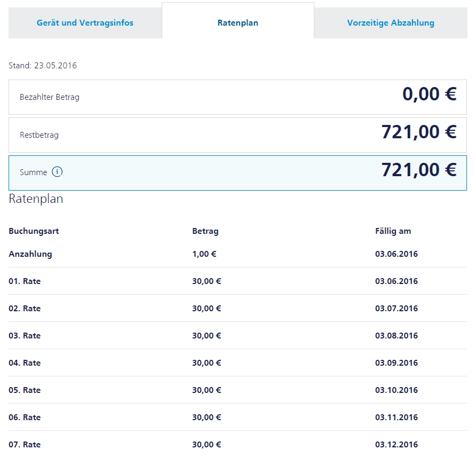
Task: Click the Ratenplan section heading
Action: (36, 199)
